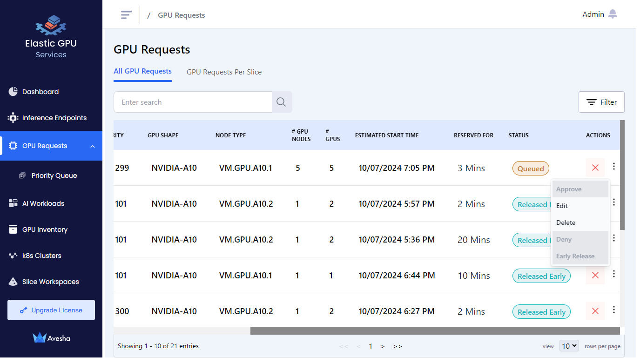Screen dimensions: 640x364
Task: Open kebab menu on the 5:57 PM row
Action: tap(614, 202)
